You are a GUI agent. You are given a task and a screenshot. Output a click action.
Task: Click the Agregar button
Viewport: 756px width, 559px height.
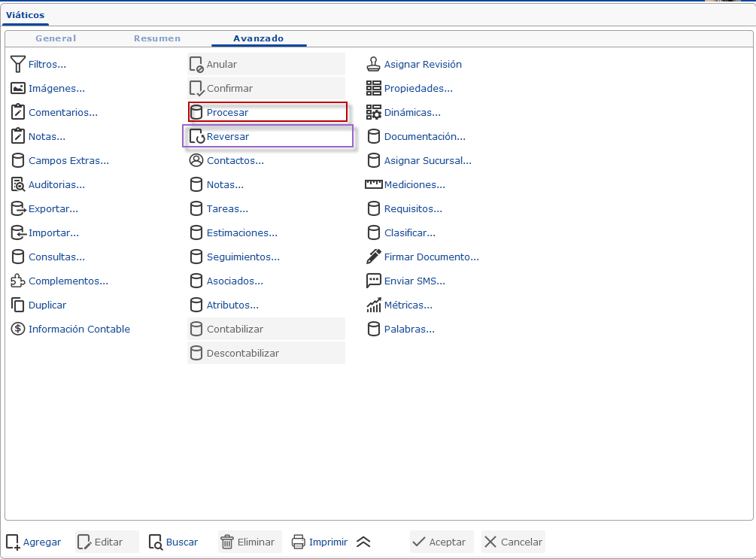pyautogui.click(x=34, y=542)
